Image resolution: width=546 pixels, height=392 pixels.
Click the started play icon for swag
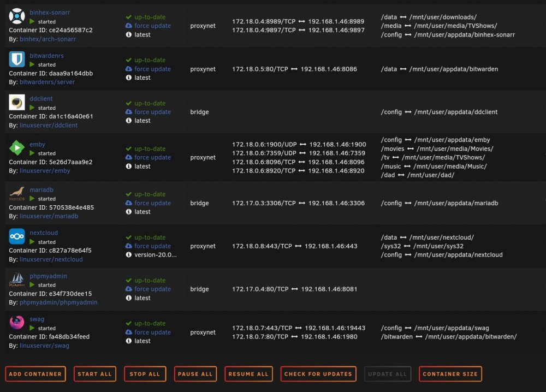pos(32,328)
